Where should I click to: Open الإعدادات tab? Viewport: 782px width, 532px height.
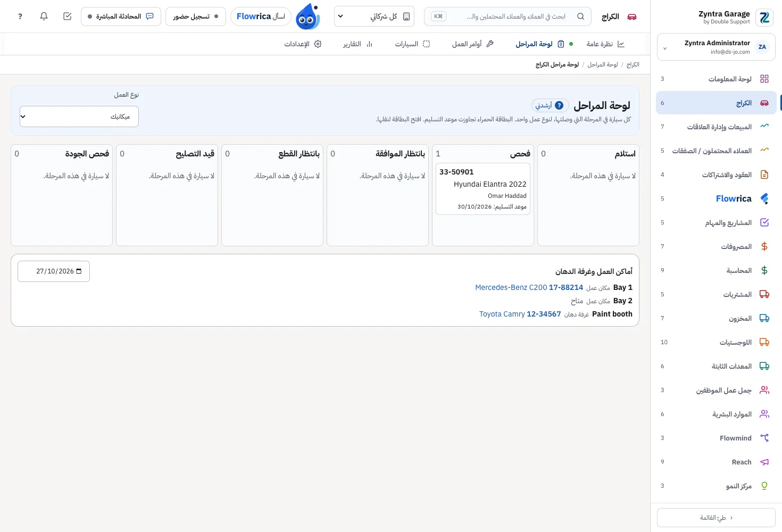[x=303, y=44]
